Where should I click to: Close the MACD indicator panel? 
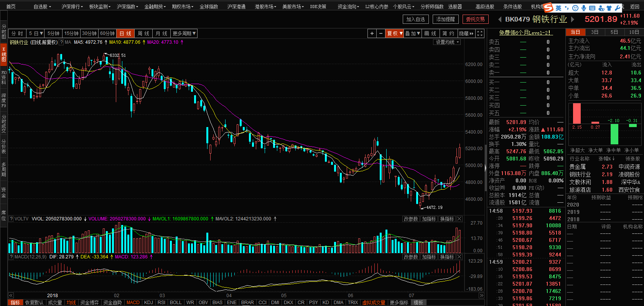tap(460, 257)
